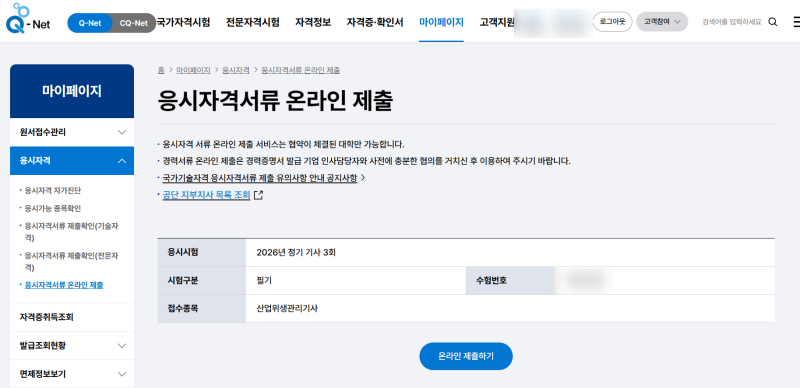Open 공단 지부지사 목록 조회 link

click(x=206, y=195)
